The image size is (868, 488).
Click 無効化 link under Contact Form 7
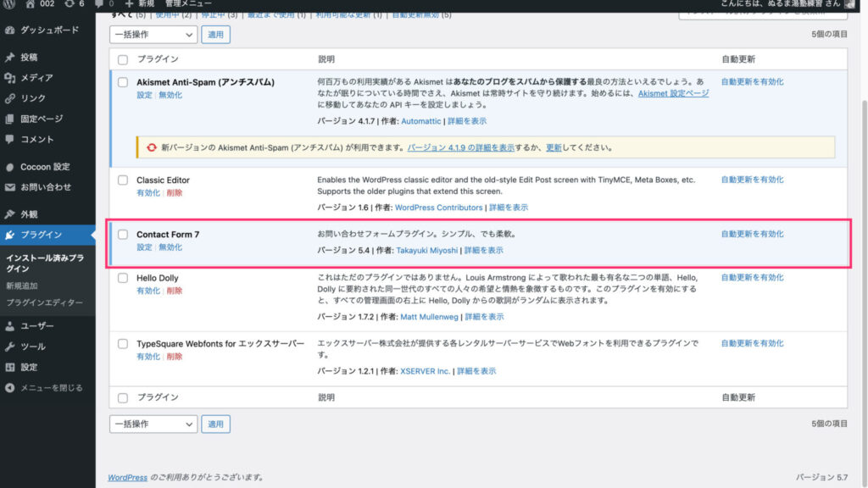(170, 247)
